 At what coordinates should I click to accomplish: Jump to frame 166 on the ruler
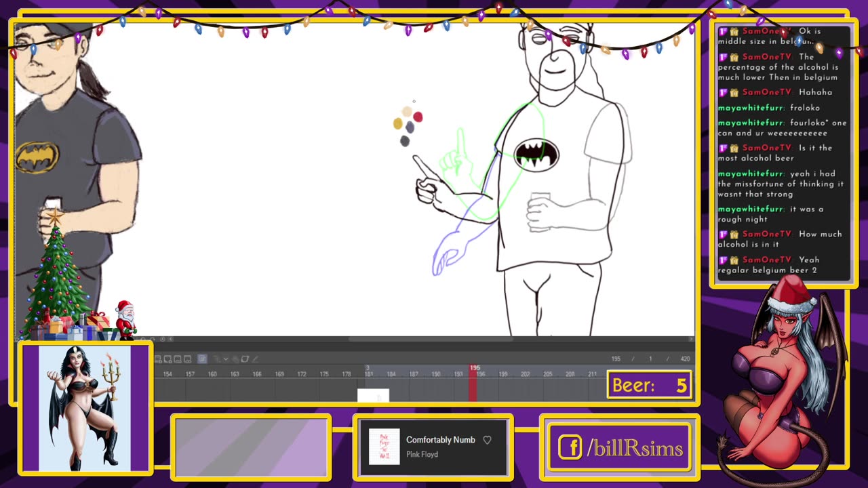click(x=257, y=374)
